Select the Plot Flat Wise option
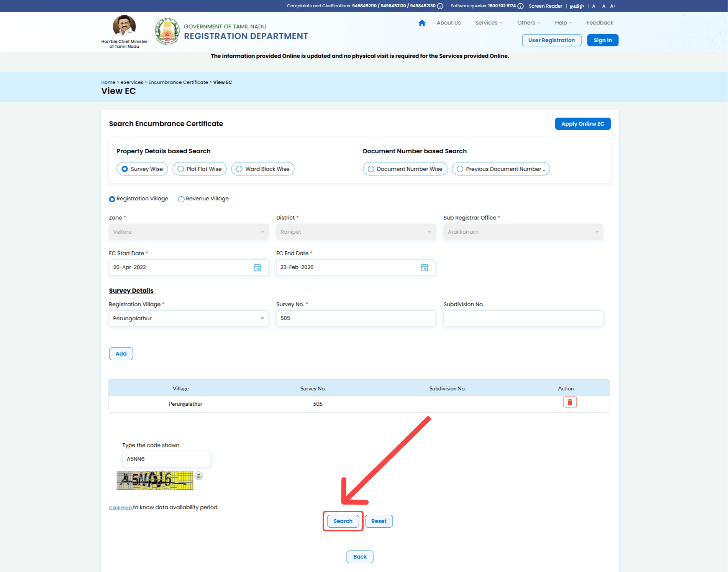 pyautogui.click(x=200, y=169)
